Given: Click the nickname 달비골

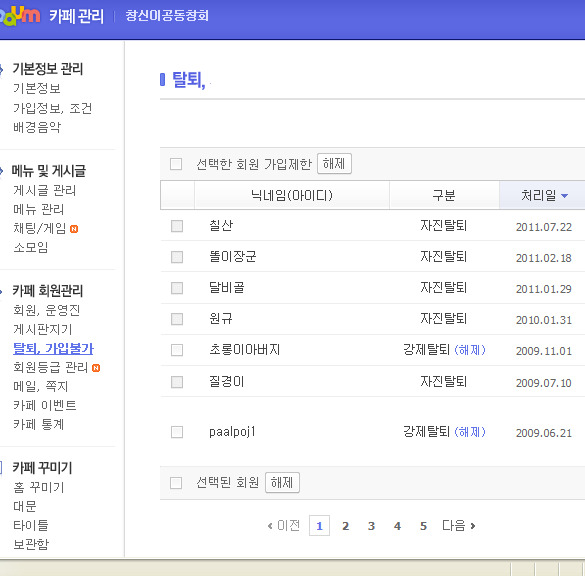Looking at the screenshot, I should (x=227, y=287).
